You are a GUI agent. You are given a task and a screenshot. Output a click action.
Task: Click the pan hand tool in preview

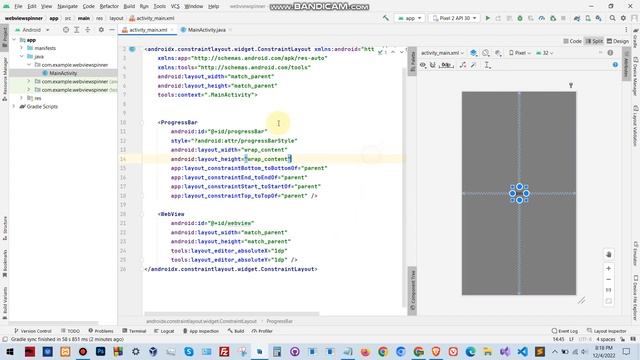click(609, 254)
